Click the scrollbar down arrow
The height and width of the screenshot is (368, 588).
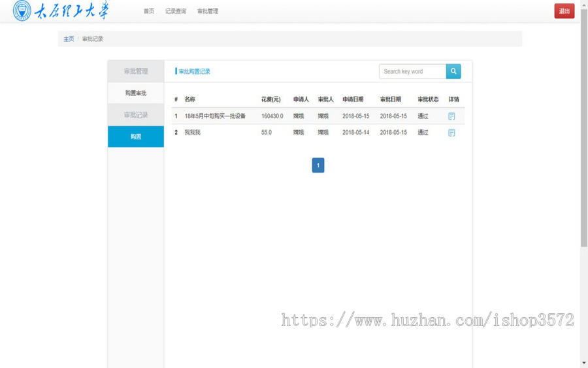[584, 363]
